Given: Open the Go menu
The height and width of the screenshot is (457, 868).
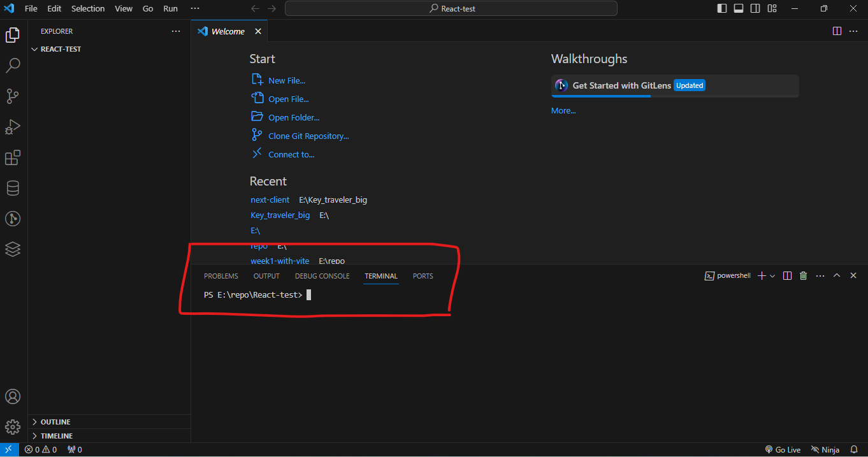Looking at the screenshot, I should pos(148,8).
